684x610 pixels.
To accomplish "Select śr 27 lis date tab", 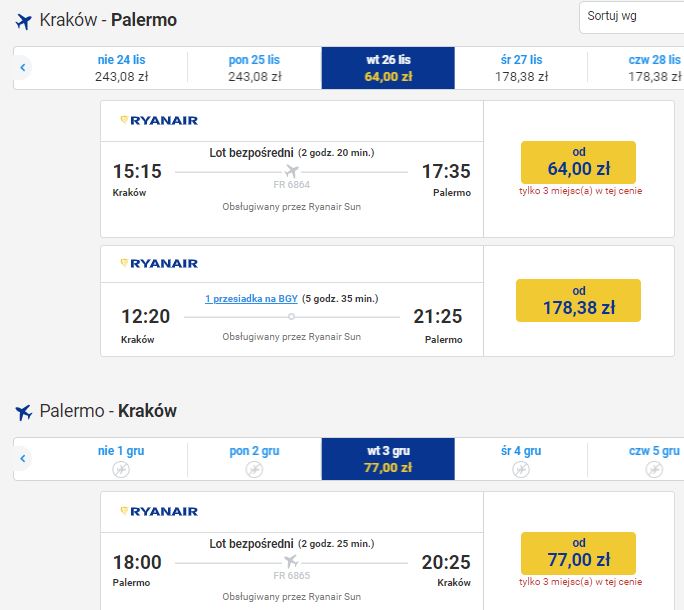I will 521,68.
